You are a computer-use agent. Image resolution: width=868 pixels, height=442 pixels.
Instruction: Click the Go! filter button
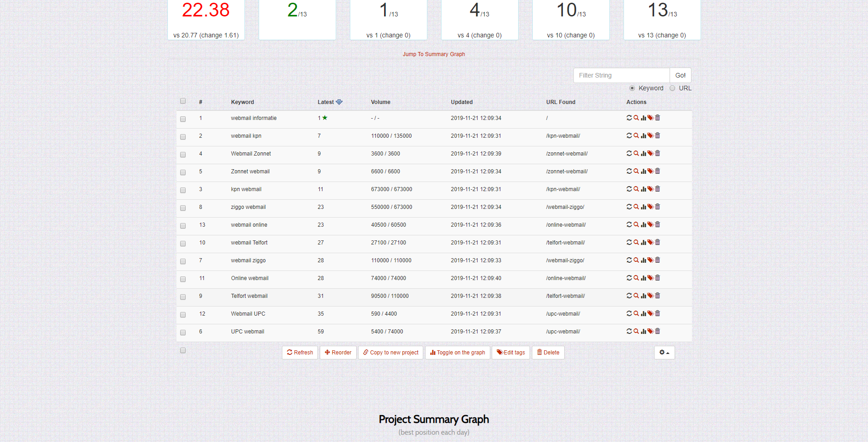(681, 75)
